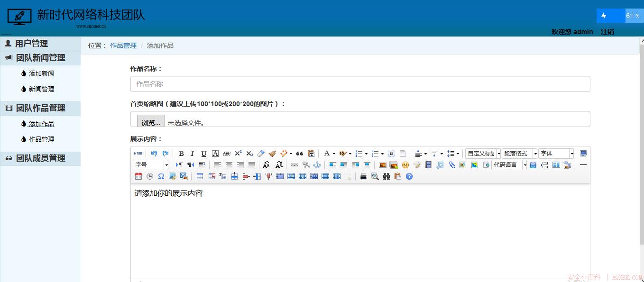Click the 浏览... file browse button
The image size is (644, 282).
coord(151,122)
